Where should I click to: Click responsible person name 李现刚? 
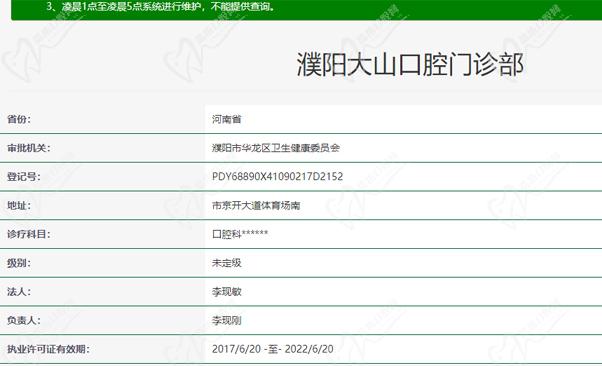pyautogui.click(x=227, y=320)
